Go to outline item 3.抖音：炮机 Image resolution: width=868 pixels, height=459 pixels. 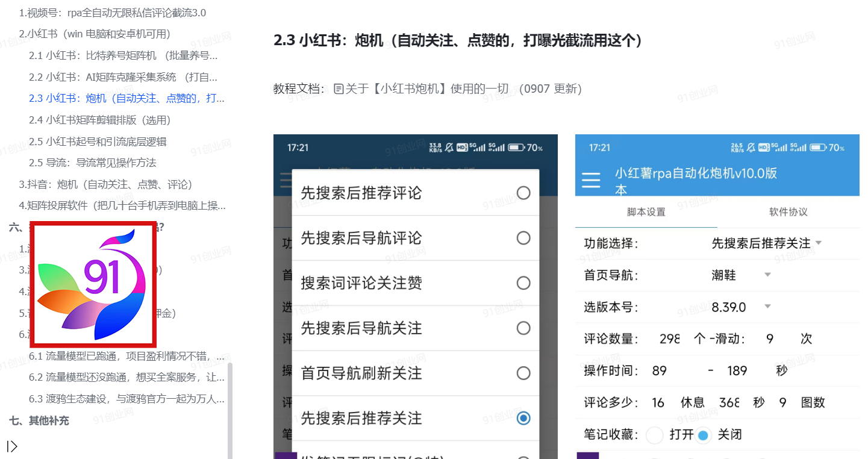[x=105, y=184]
